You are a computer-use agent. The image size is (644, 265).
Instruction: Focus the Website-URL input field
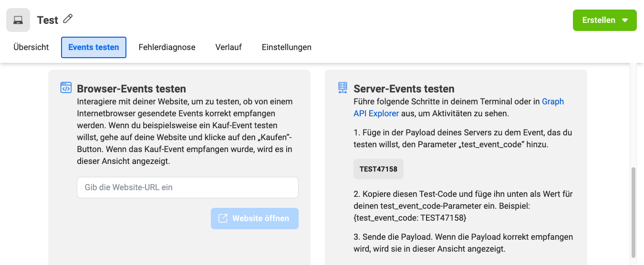coord(187,187)
